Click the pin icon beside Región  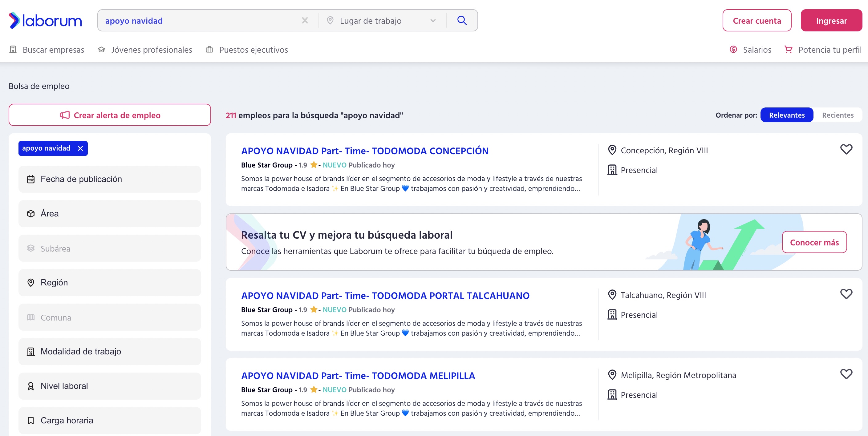click(x=31, y=283)
